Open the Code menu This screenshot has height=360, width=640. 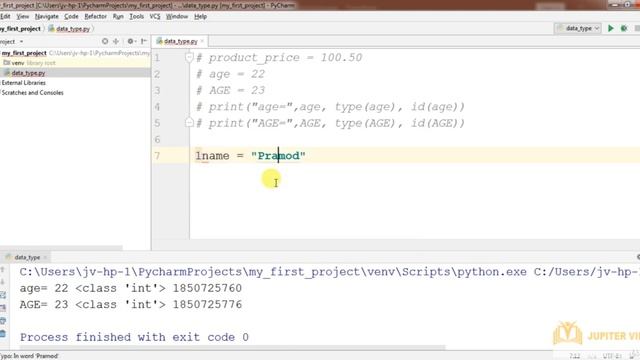pyautogui.click(x=71, y=16)
